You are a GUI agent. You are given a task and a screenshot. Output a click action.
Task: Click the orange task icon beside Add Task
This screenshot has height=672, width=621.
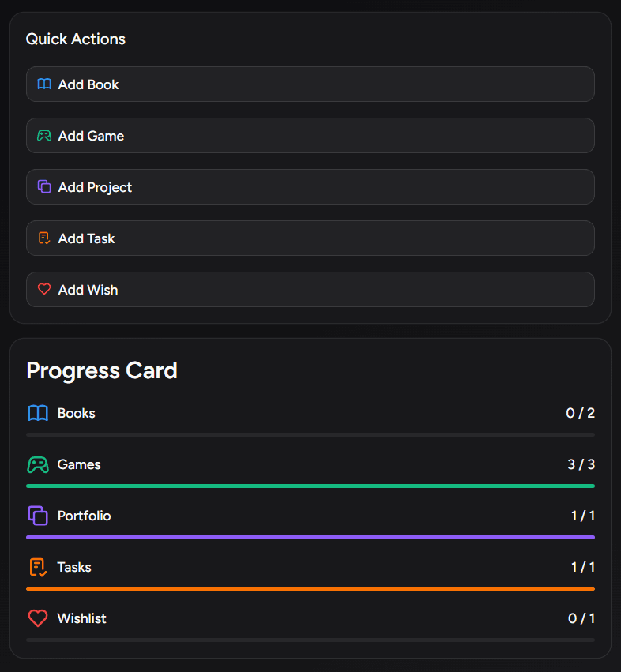coord(44,238)
